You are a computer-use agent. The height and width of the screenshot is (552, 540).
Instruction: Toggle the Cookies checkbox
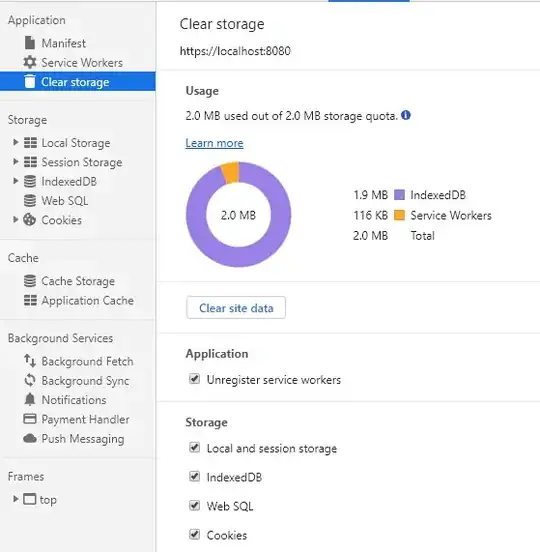pyautogui.click(x=195, y=534)
